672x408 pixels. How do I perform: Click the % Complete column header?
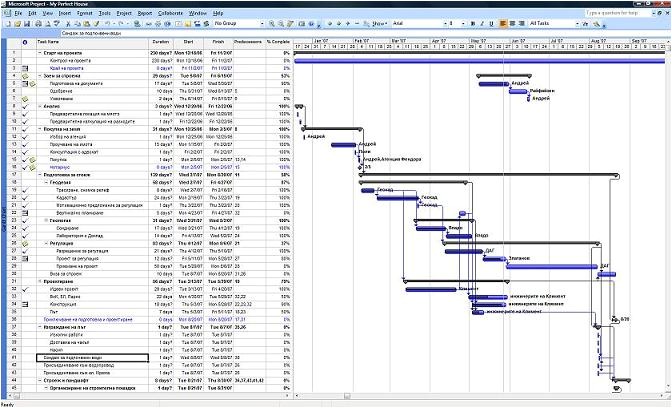click(277, 42)
